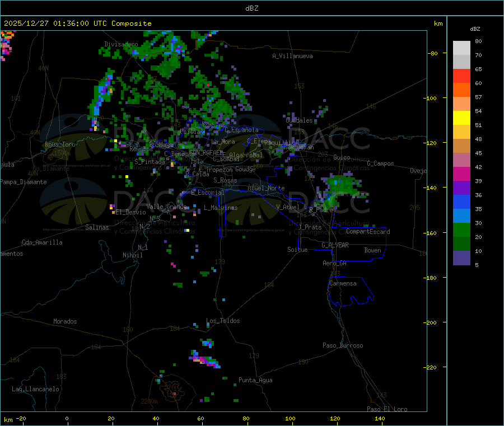504x426 pixels.
Task: Click the 'A_Villanueva' map label
Action: 292,56
